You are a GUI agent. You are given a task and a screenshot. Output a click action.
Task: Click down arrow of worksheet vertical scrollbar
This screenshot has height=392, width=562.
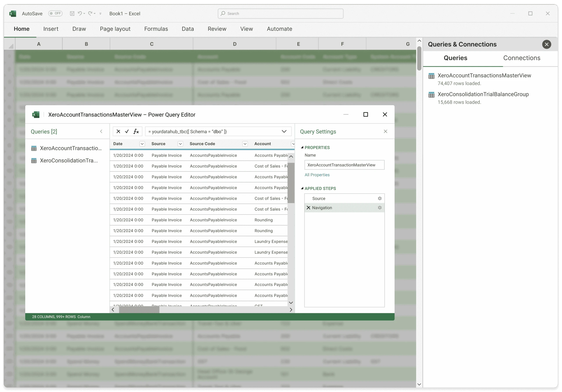pyautogui.click(x=419, y=384)
